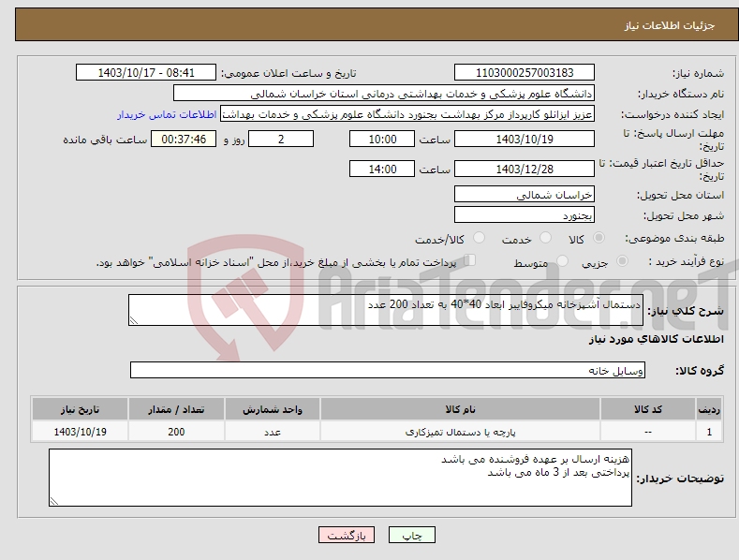Screen dimensions: 739x560
Task: Click the پارچه یا دستمال تمیزکاری cell
Action: coord(461,432)
